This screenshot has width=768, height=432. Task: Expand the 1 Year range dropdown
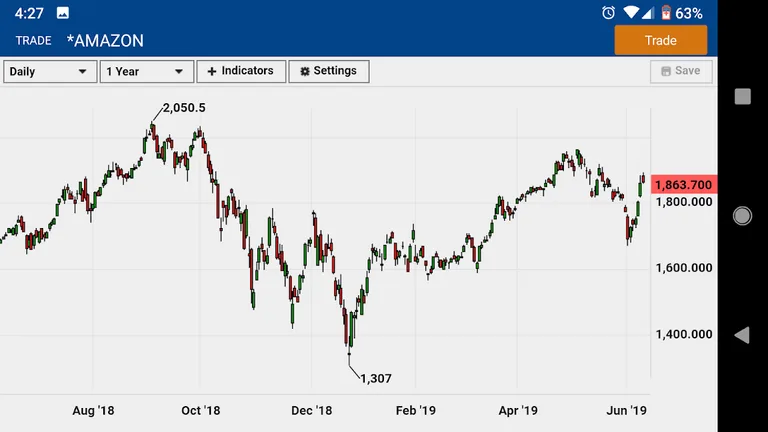(147, 72)
